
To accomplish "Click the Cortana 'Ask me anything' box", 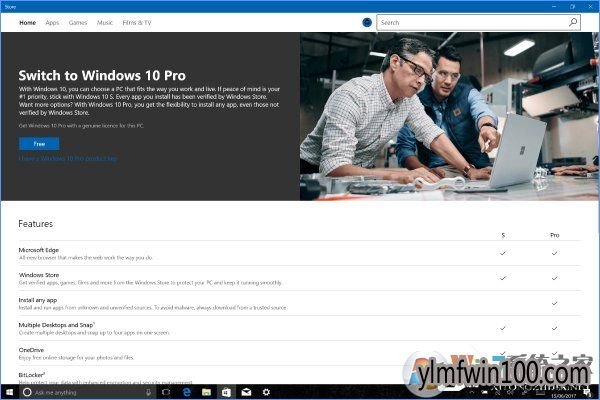I will pos(87,392).
